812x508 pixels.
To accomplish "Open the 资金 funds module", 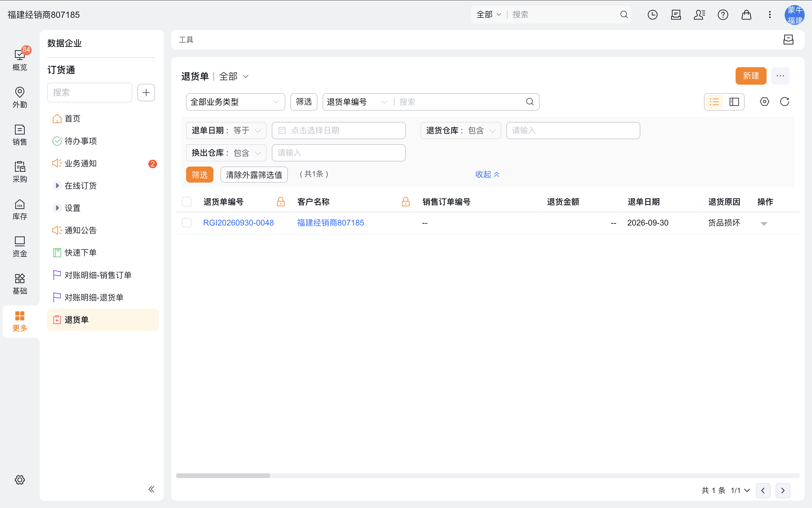I will pyautogui.click(x=20, y=246).
